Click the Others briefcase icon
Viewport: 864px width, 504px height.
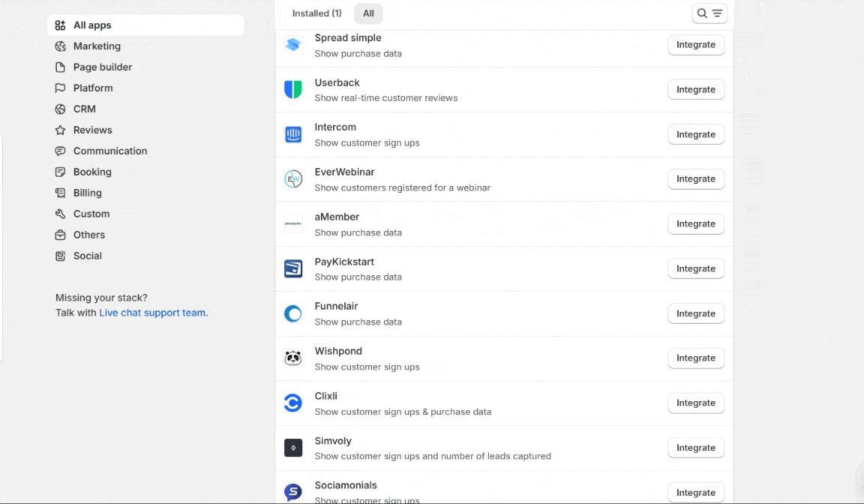point(60,235)
